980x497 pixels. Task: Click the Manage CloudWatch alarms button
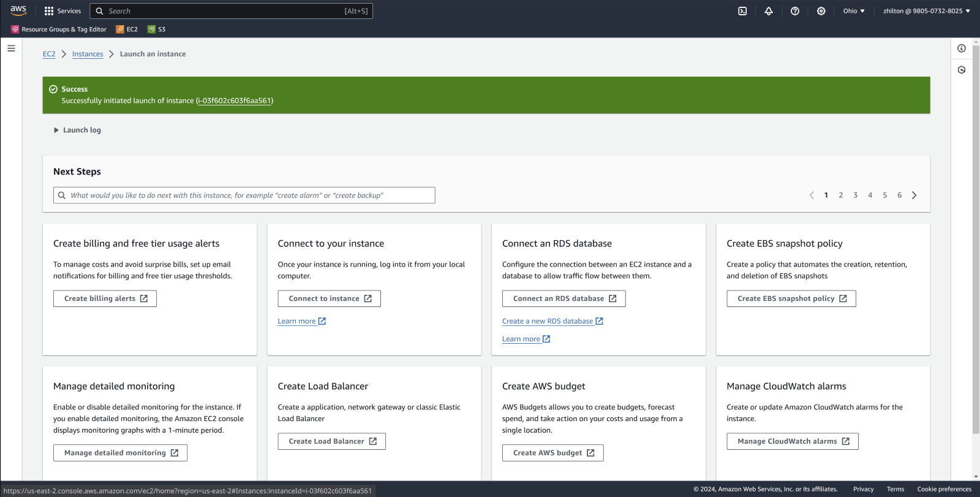click(x=793, y=441)
